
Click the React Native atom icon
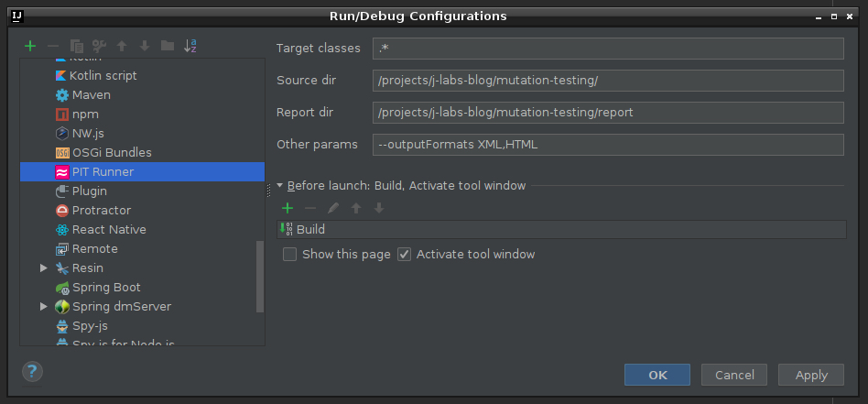(62, 230)
